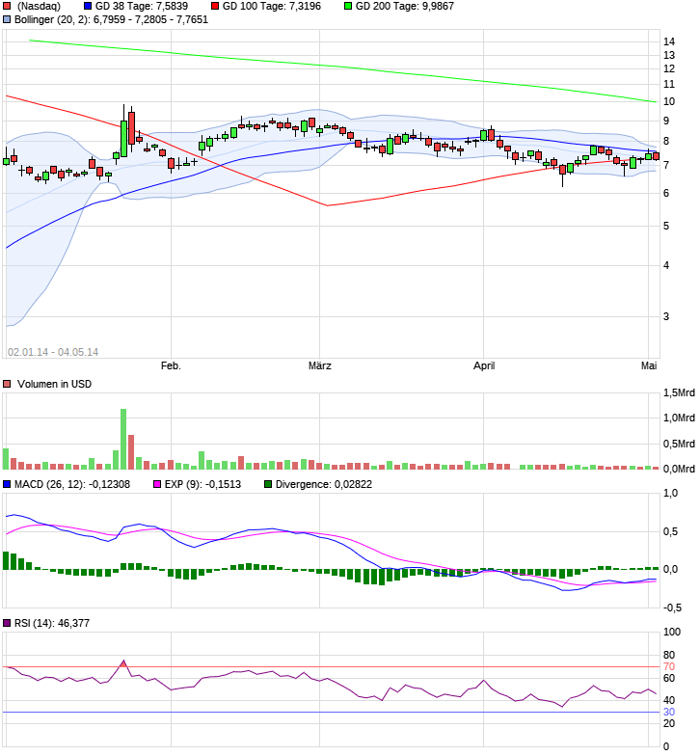Image resolution: width=700 pixels, height=756 pixels.
Task: Click the red Nasdaq legend square
Action: tap(7, 6)
